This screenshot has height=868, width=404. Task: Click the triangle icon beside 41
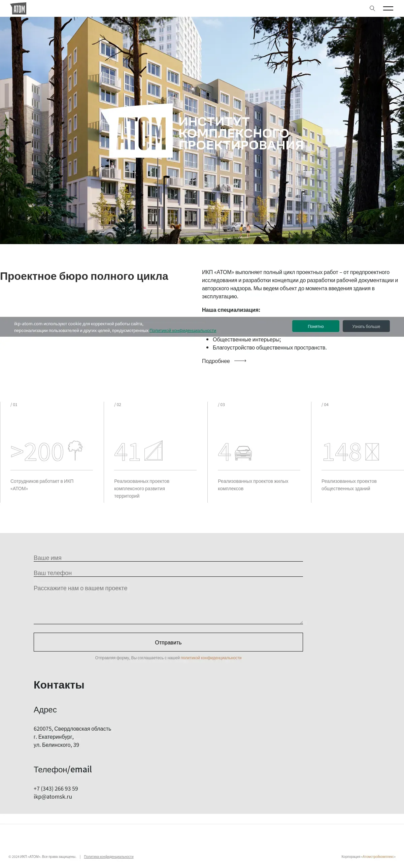tap(154, 450)
